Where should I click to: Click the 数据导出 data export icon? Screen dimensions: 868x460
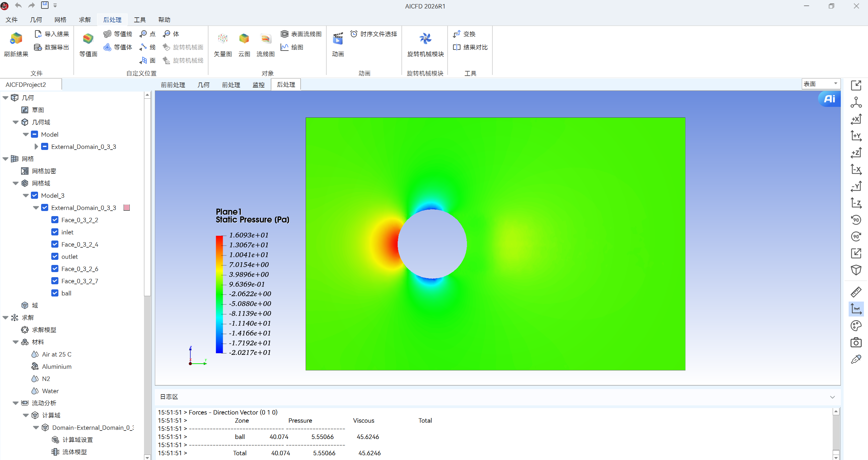point(52,47)
